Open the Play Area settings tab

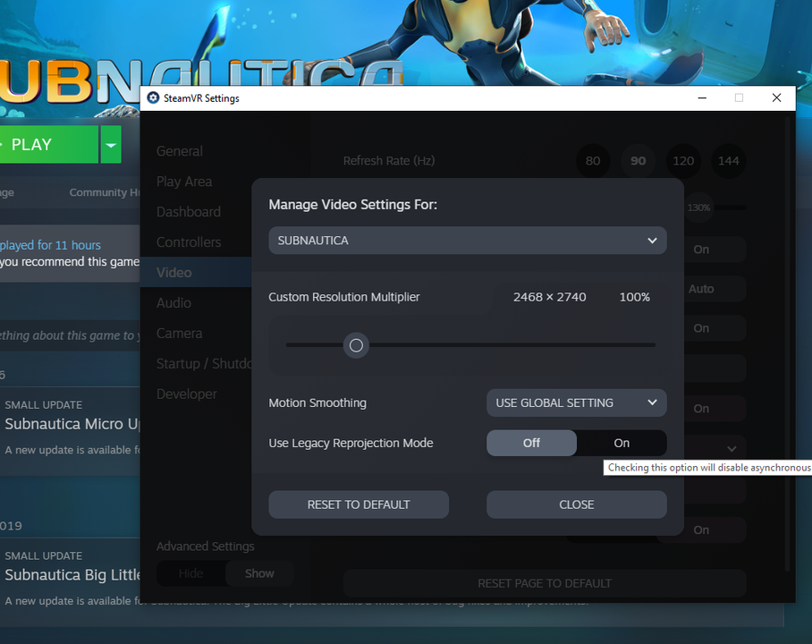pos(184,182)
